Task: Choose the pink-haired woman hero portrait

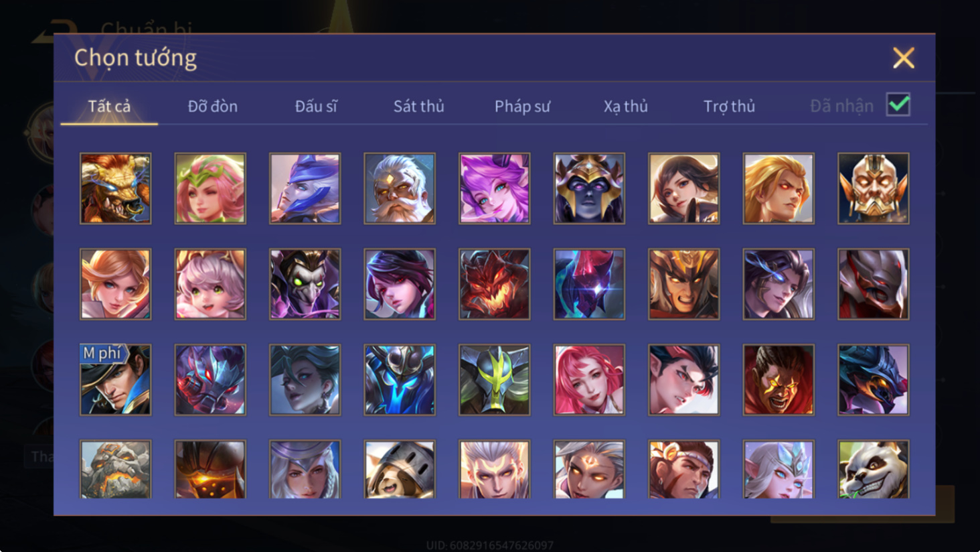Action: point(589,380)
